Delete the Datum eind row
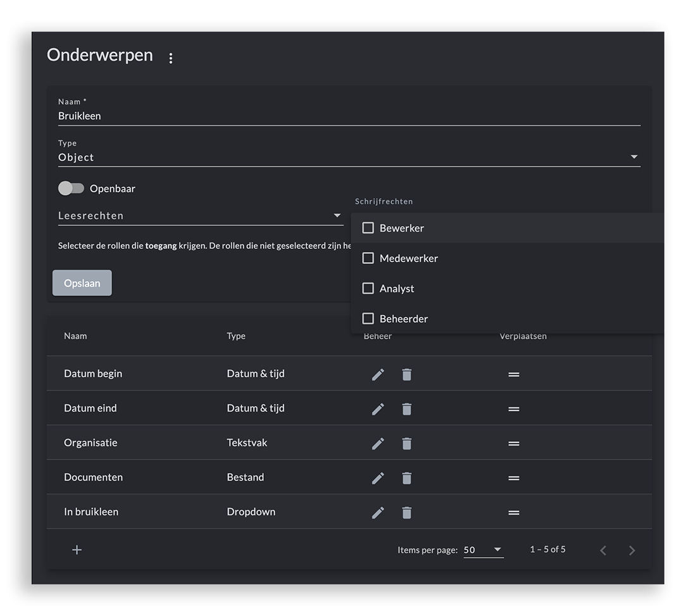Screen dimensions: 696x616 [407, 409]
